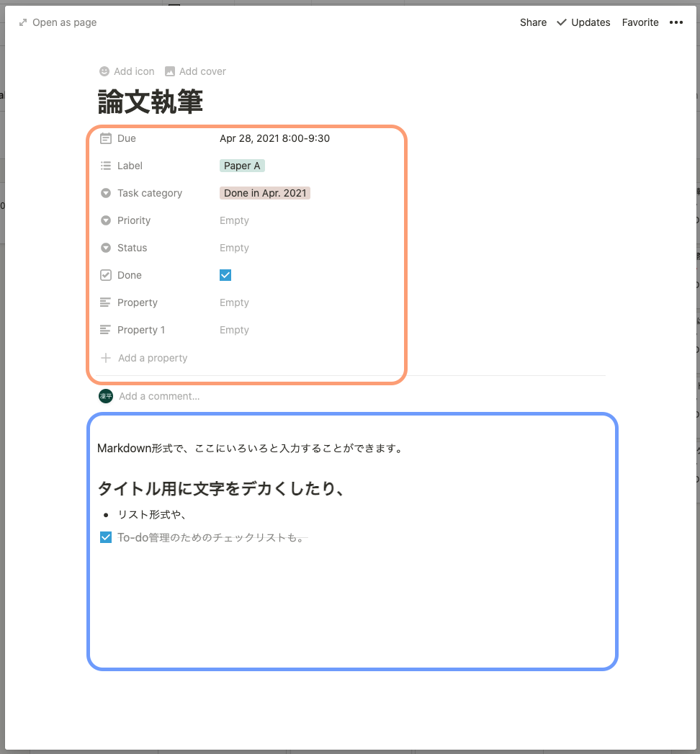The height and width of the screenshot is (754, 700).
Task: Open the page options menu via three dots
Action: [x=676, y=22]
